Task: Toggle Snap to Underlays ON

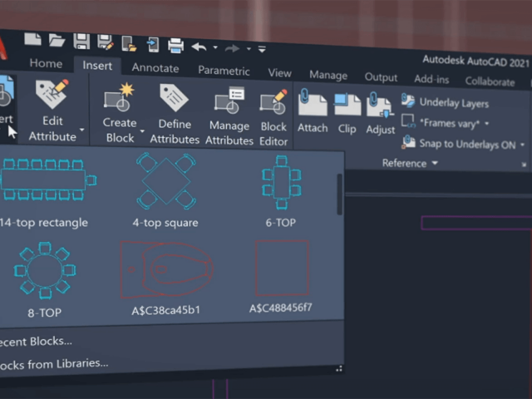Action: tap(465, 144)
